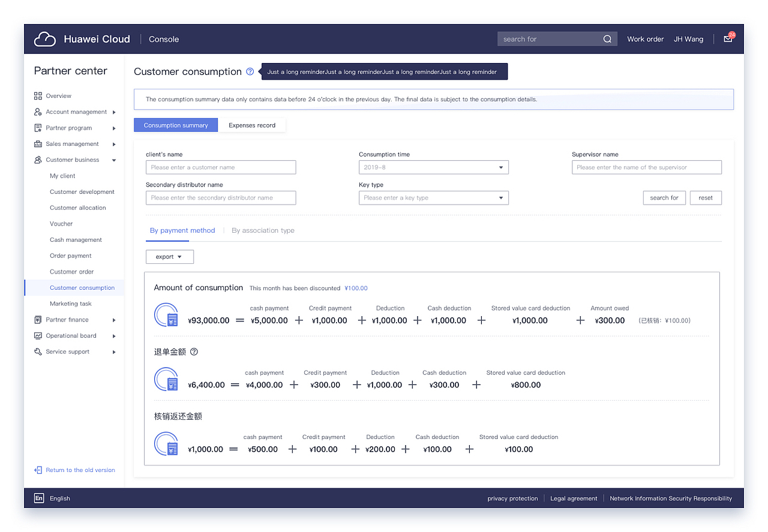
Task: Click the help icon next to 退单金额
Action: point(194,352)
